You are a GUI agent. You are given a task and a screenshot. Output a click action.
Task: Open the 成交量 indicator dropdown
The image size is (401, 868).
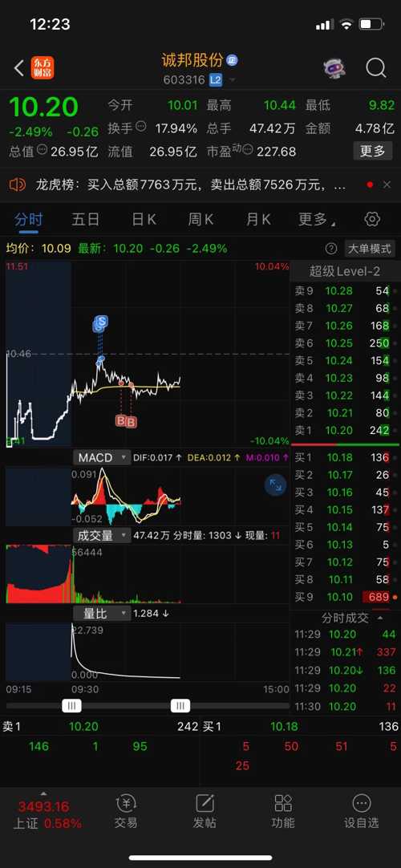point(102,535)
